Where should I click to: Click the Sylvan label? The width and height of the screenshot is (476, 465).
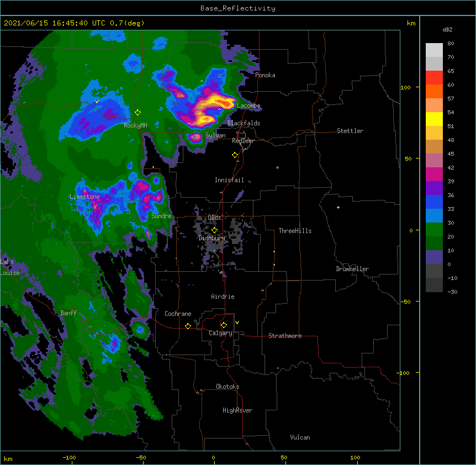point(215,135)
